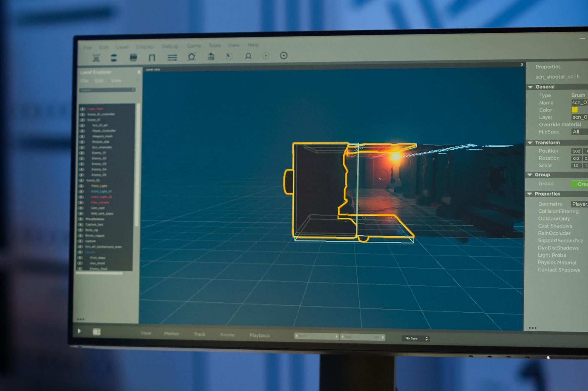Click the pentagon shape selection icon

(192, 56)
